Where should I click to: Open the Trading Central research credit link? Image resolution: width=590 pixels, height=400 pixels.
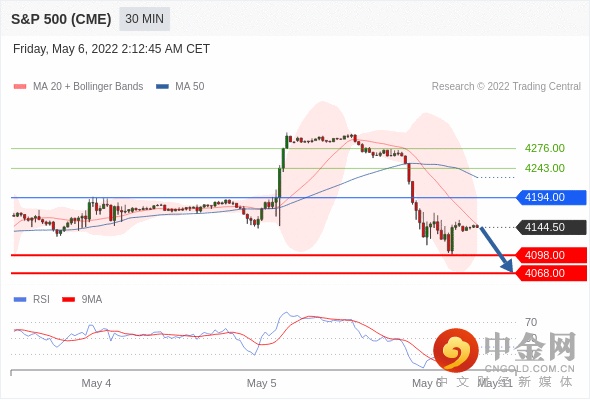pyautogui.click(x=506, y=87)
